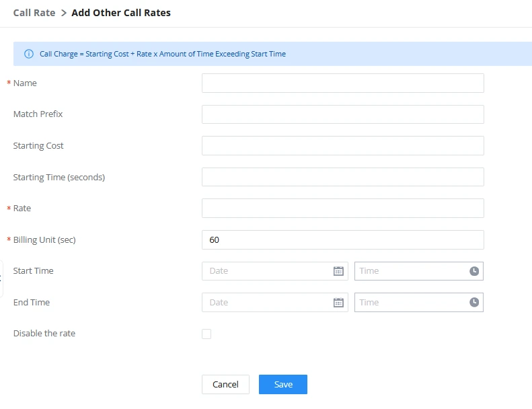Focus the Name input field
Viewport: 532px width, 409px height.
pos(343,83)
